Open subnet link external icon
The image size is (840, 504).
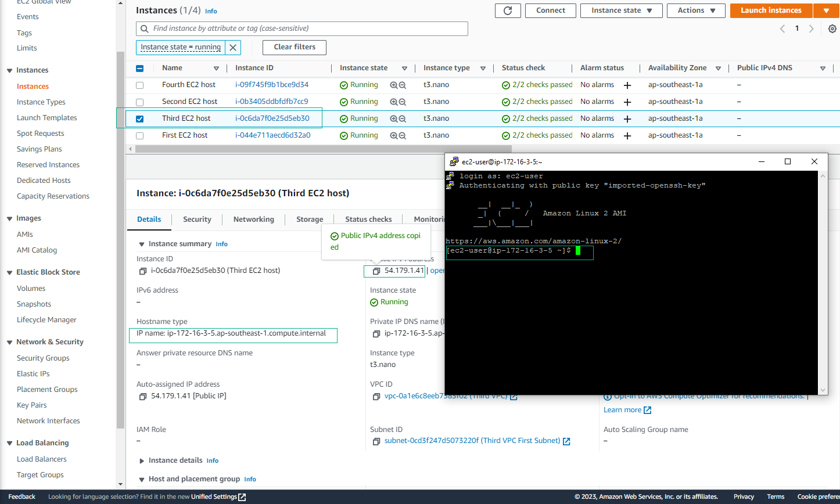click(x=566, y=441)
